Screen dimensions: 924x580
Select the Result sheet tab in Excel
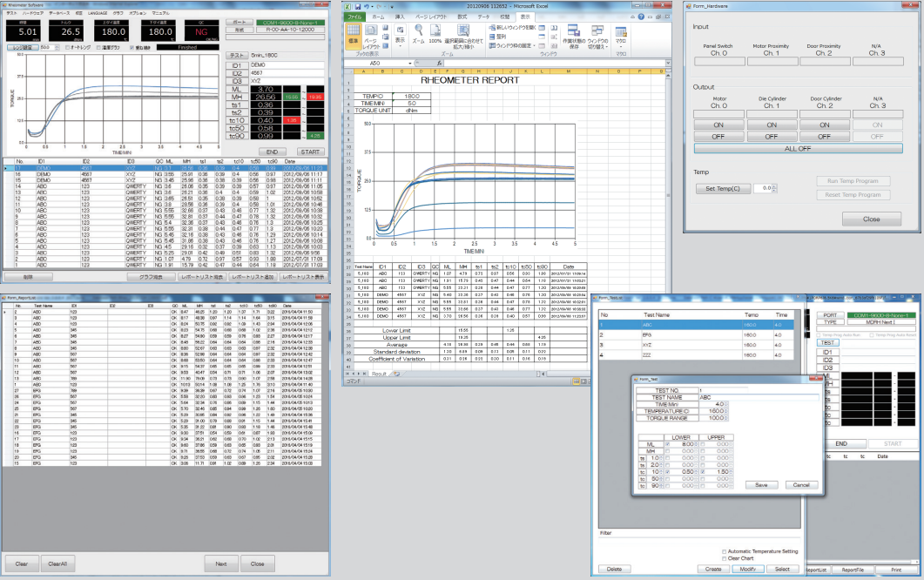pos(379,374)
